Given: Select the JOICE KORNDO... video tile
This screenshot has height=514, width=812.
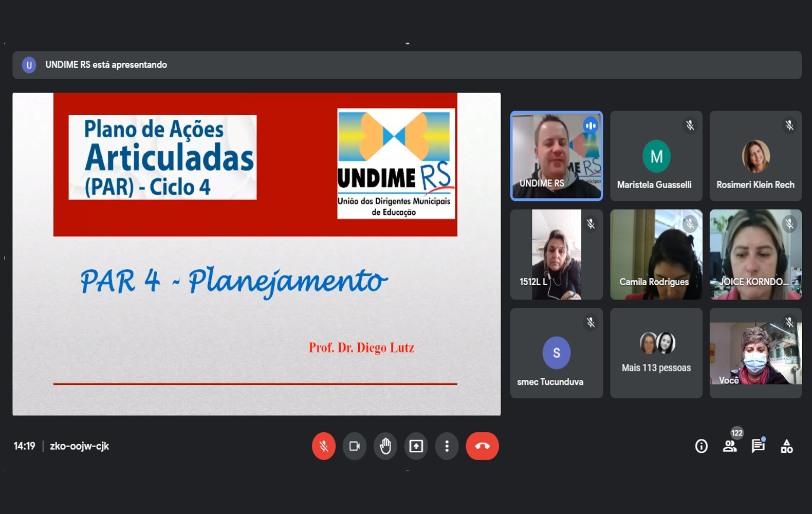Looking at the screenshot, I should (x=755, y=254).
